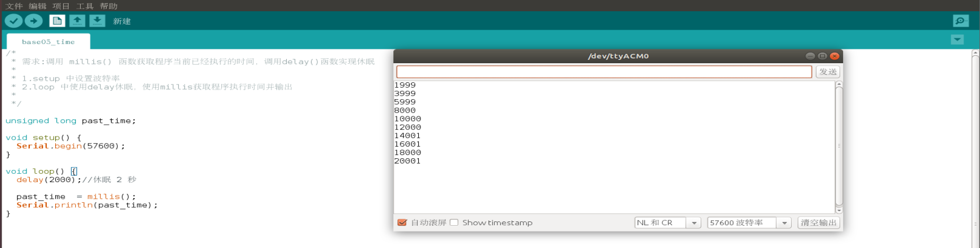
Task: Open the 工具 menu
Action: point(85,6)
